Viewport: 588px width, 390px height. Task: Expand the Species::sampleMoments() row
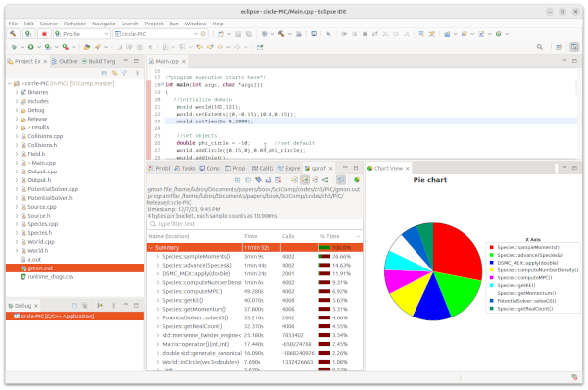[158, 257]
